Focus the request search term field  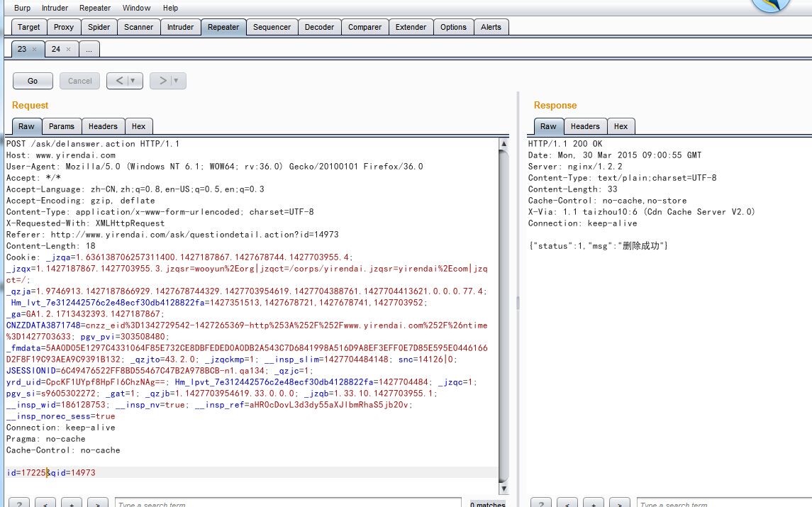click(288, 503)
